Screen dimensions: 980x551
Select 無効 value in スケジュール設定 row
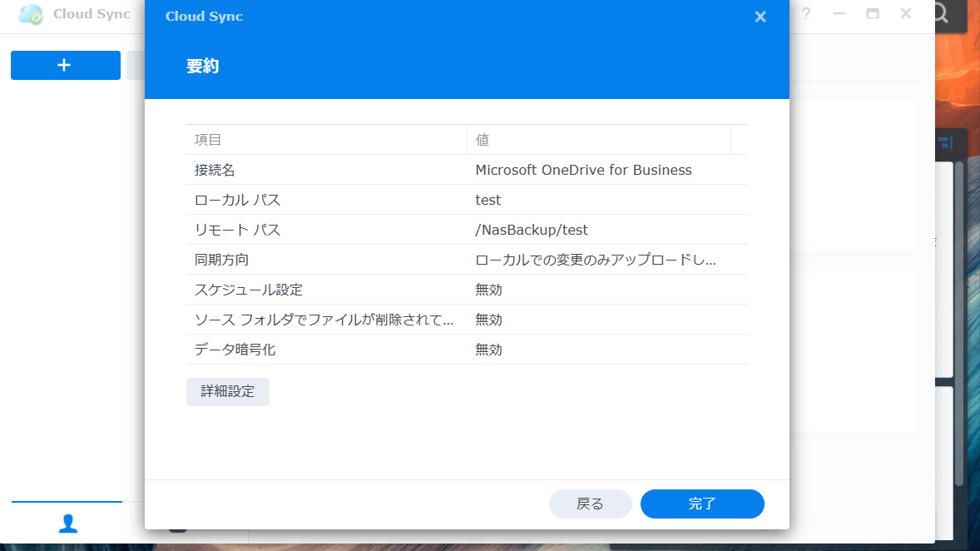[488, 290]
